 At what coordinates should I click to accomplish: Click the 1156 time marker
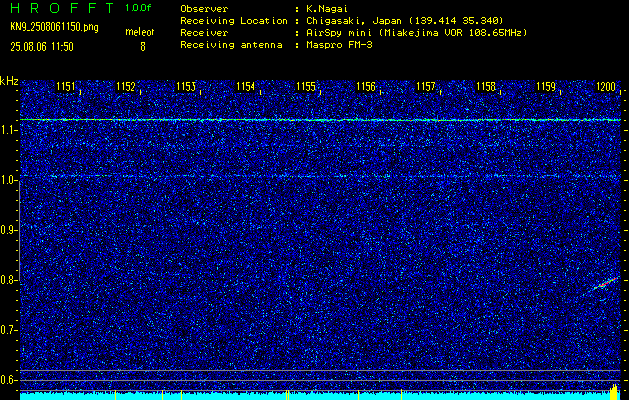coord(366,86)
